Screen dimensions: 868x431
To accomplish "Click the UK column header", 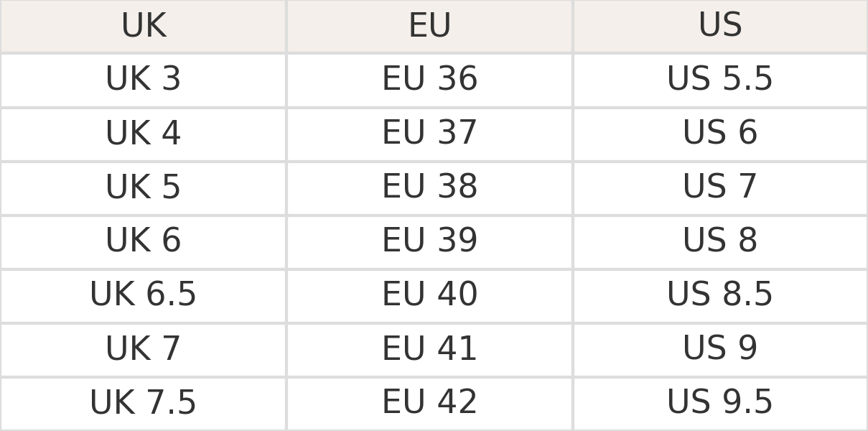I will [x=143, y=27].
